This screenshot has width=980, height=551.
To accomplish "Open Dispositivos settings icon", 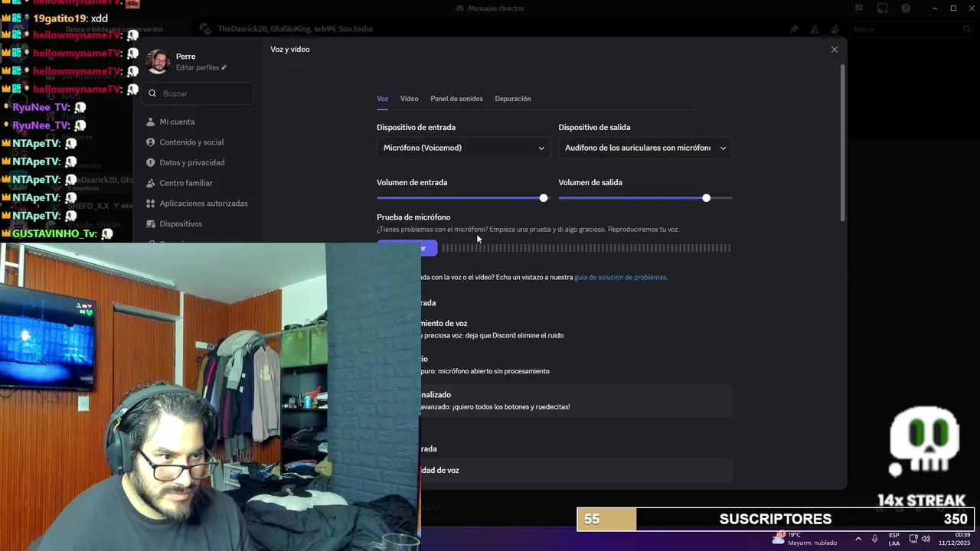I will 150,223.
